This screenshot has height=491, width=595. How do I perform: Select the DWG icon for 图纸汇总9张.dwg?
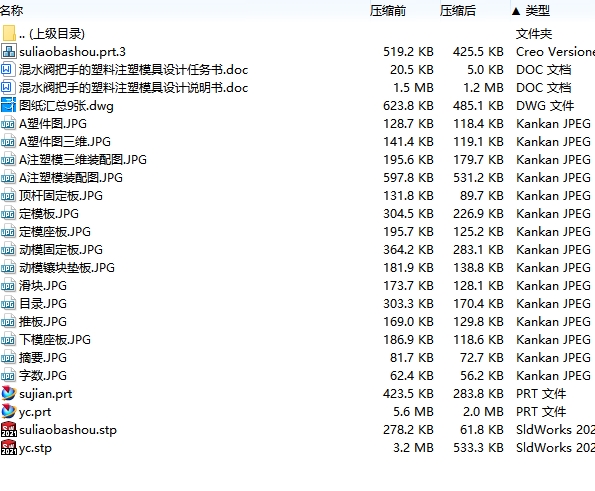8,105
